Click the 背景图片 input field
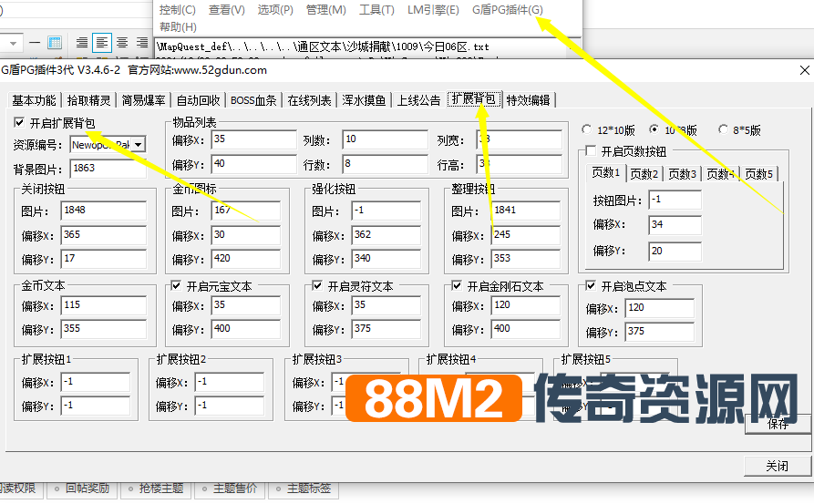This screenshot has height=504, width=814. coord(108,169)
